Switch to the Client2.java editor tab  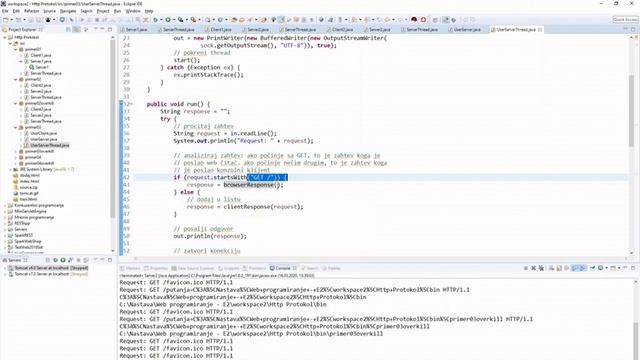coord(342,29)
